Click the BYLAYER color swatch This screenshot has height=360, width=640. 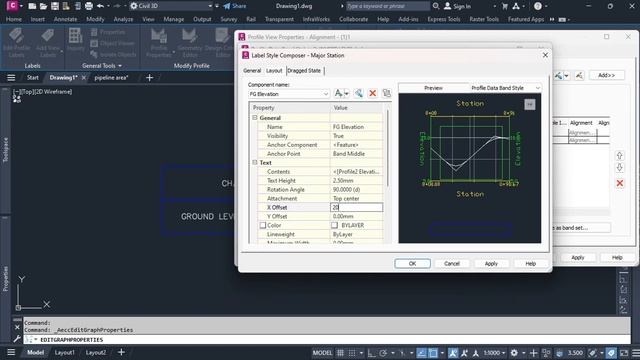pyautogui.click(x=334, y=225)
